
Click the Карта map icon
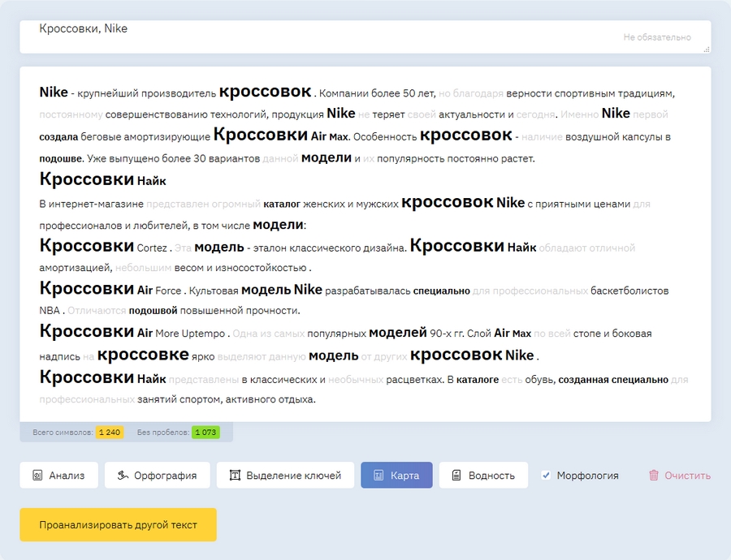pyautogui.click(x=378, y=476)
